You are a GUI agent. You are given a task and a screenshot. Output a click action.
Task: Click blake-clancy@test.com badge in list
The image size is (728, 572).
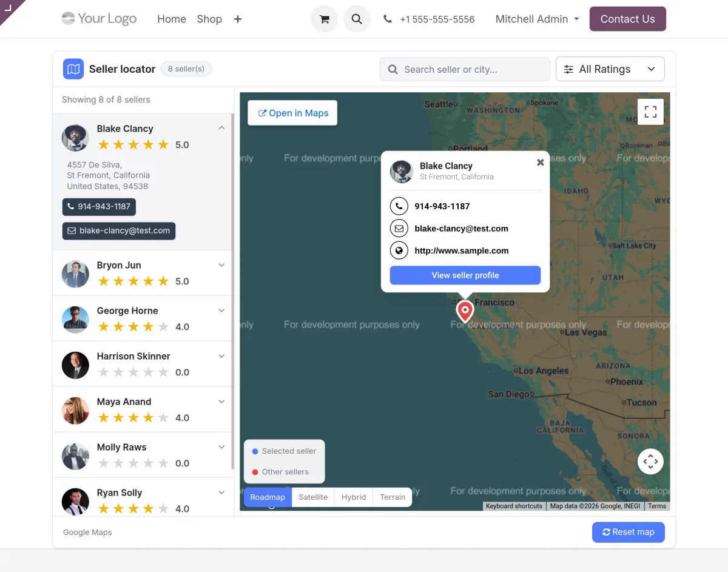coord(119,231)
